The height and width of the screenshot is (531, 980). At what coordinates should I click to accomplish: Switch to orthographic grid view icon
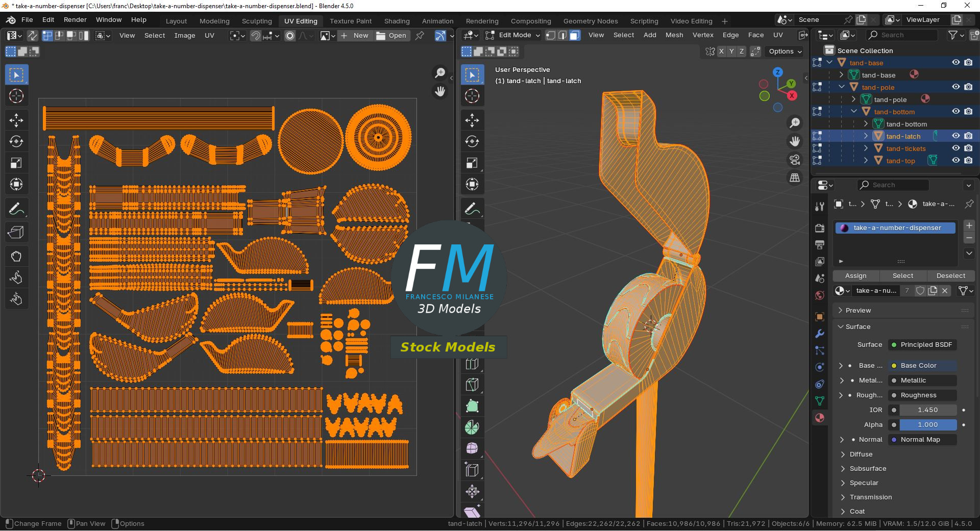[795, 178]
